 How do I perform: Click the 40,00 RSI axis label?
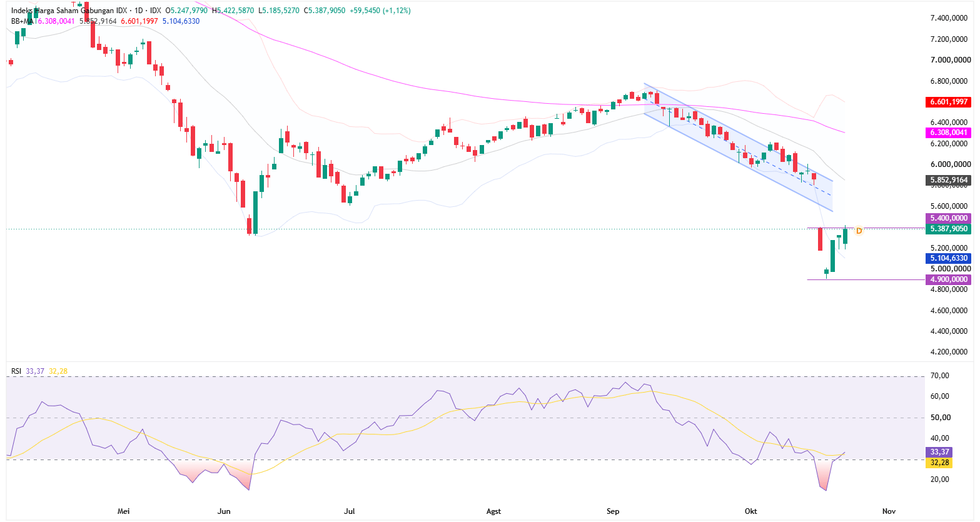(x=940, y=438)
